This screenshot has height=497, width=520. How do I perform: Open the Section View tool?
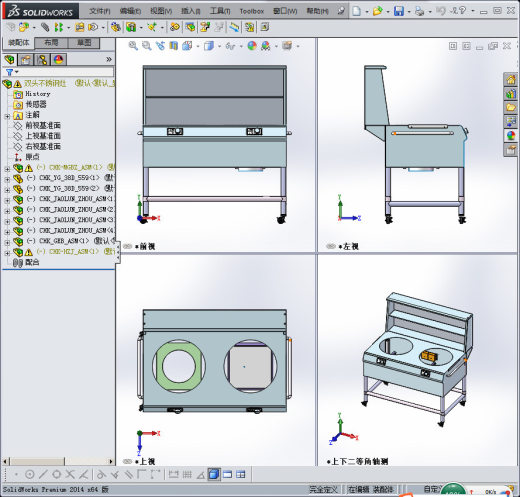click(x=173, y=46)
